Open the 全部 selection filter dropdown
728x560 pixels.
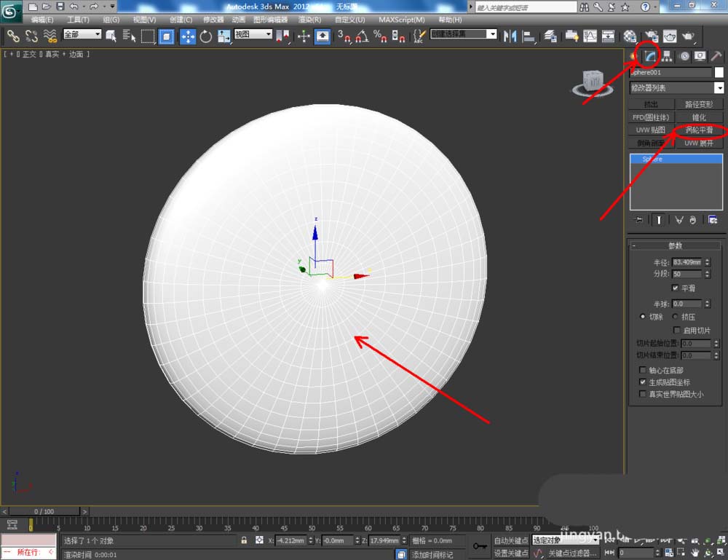(82, 34)
